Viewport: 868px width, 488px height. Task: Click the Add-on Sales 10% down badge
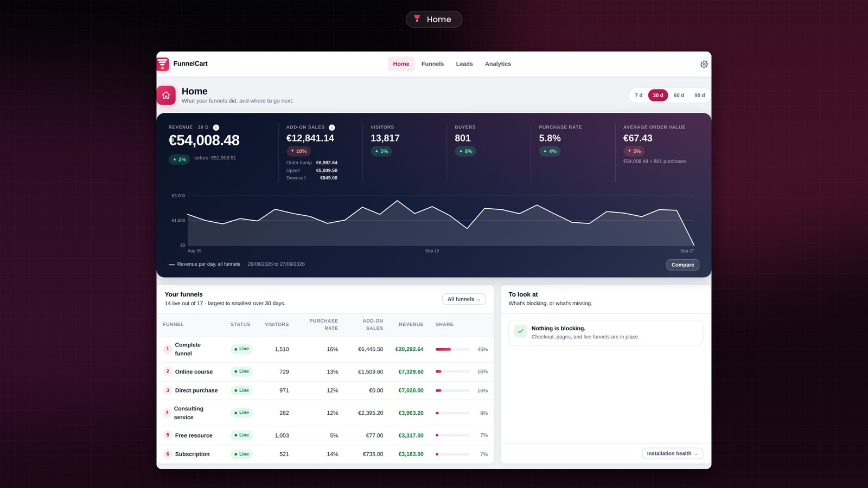pyautogui.click(x=298, y=151)
